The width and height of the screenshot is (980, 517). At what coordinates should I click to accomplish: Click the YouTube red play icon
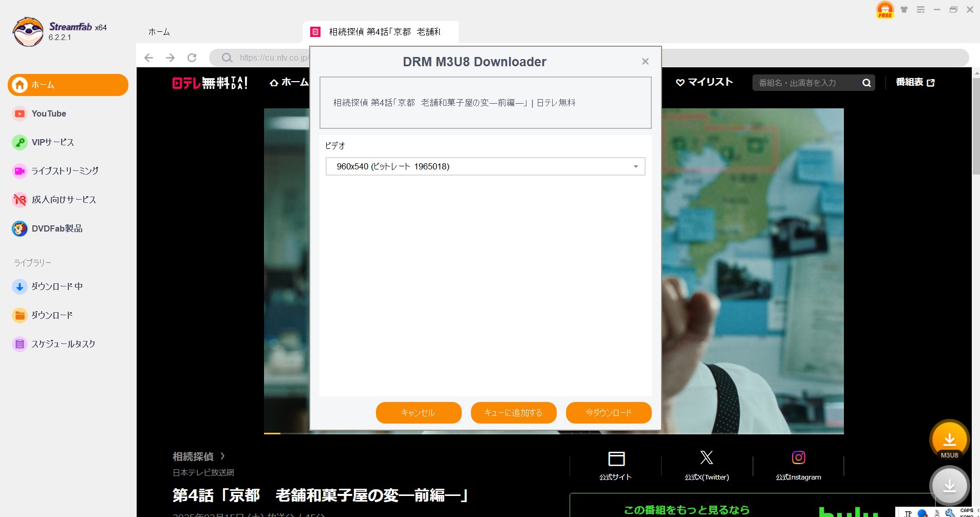(x=20, y=113)
